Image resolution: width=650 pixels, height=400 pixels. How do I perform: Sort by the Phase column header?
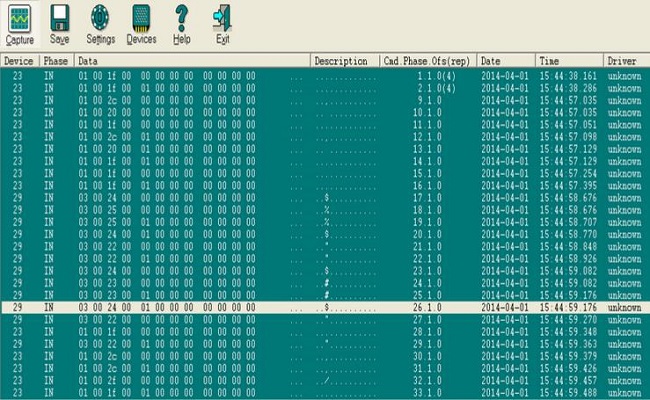point(57,61)
